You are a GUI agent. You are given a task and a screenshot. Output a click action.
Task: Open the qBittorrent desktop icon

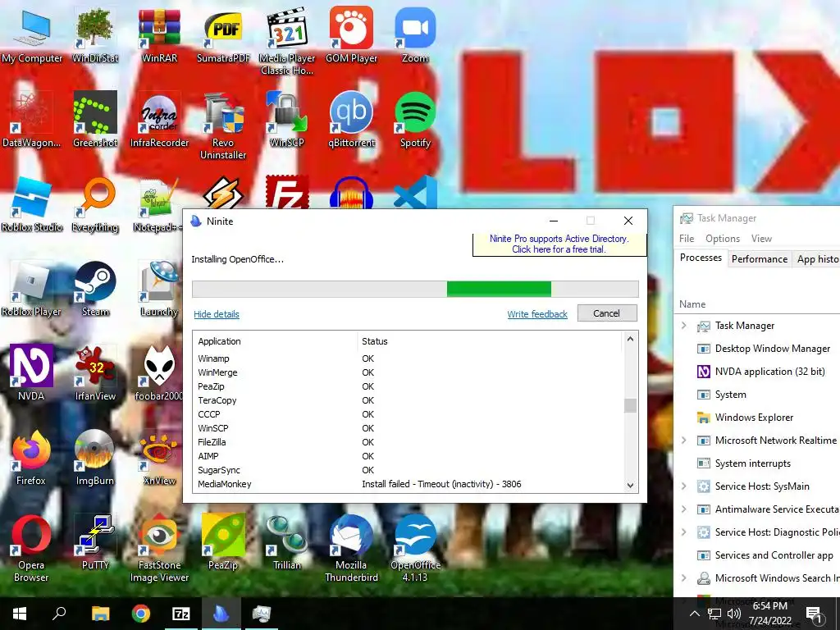351,120
